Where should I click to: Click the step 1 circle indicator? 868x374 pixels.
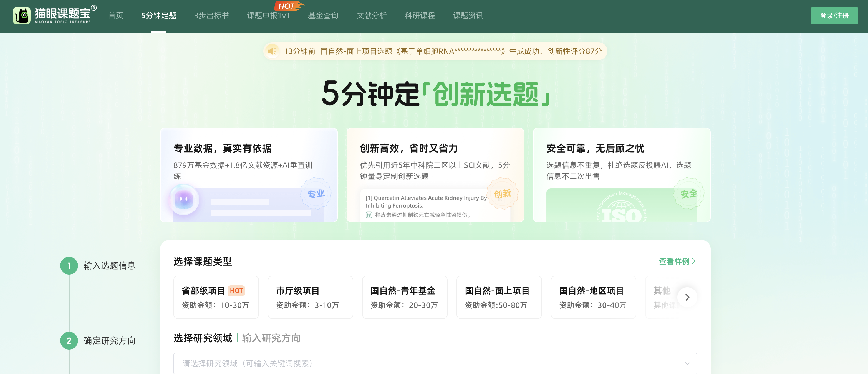(x=69, y=266)
